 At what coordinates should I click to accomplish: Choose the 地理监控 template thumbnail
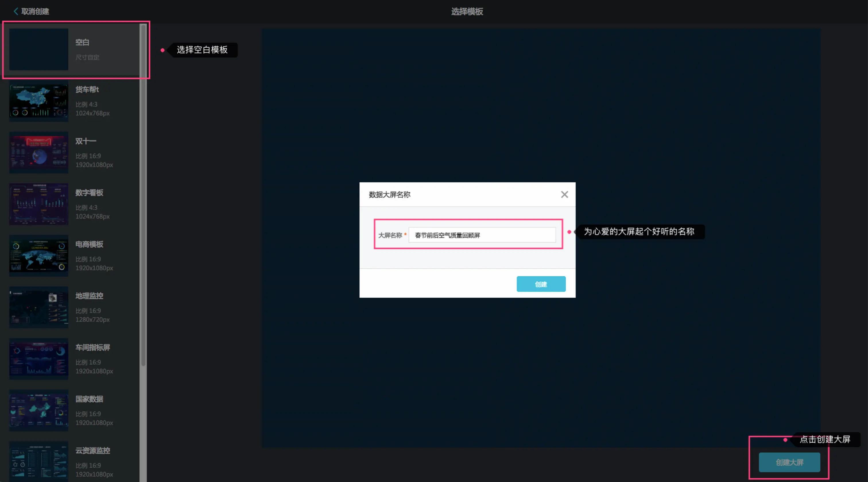point(39,307)
